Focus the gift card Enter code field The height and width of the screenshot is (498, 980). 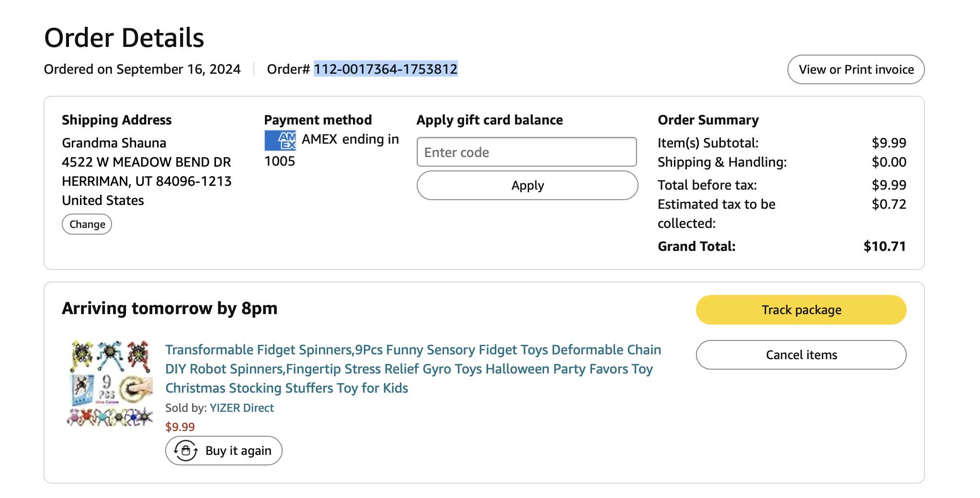526,152
